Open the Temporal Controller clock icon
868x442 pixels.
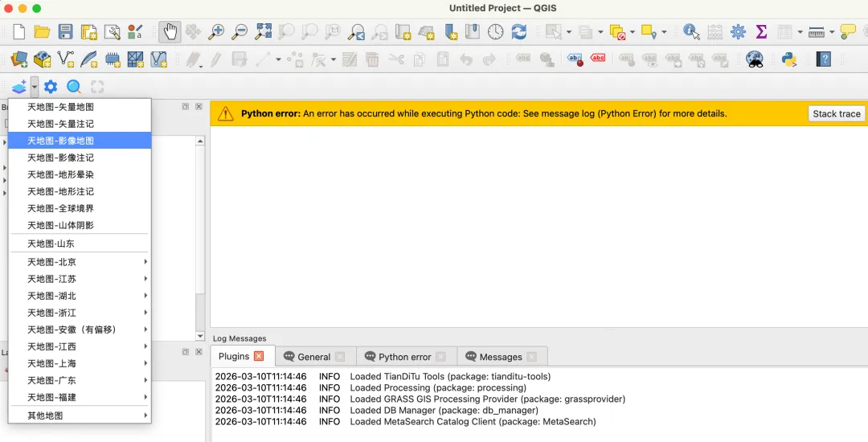click(495, 31)
